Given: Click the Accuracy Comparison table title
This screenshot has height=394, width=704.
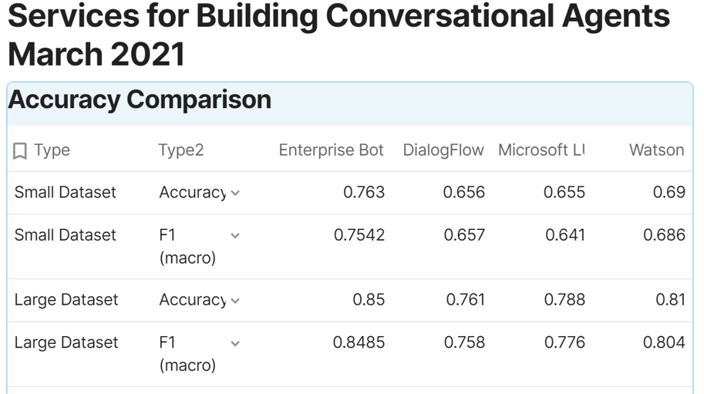Looking at the screenshot, I should [x=140, y=99].
